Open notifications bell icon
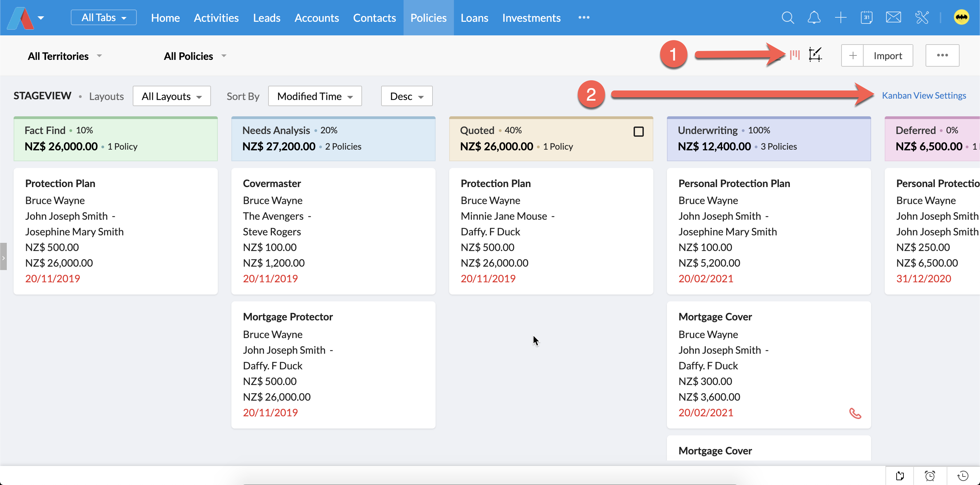The width and height of the screenshot is (980, 485). pos(814,18)
